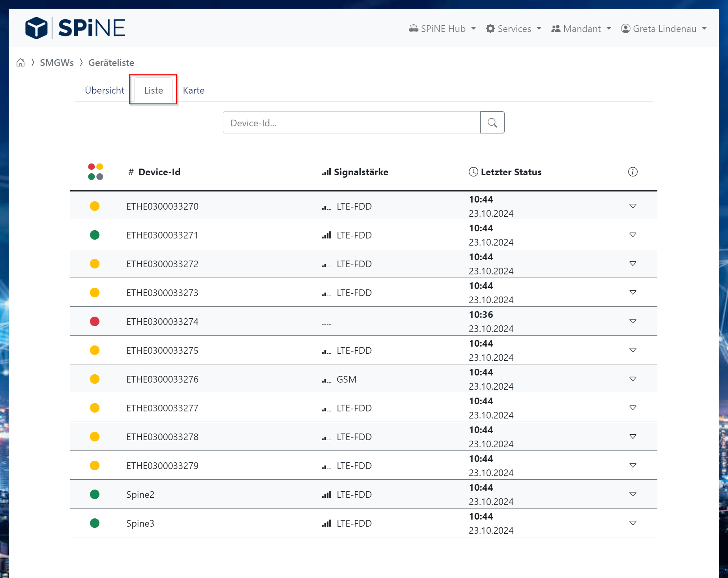Click yellow status dot of ETHE0300033279
Viewport: 728px width, 578px height.
pos(95,465)
